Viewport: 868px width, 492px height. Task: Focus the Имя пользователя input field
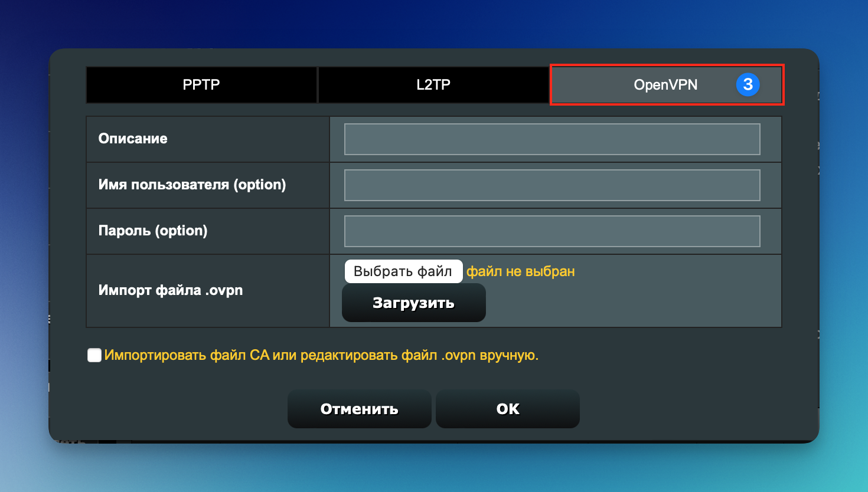coord(552,185)
